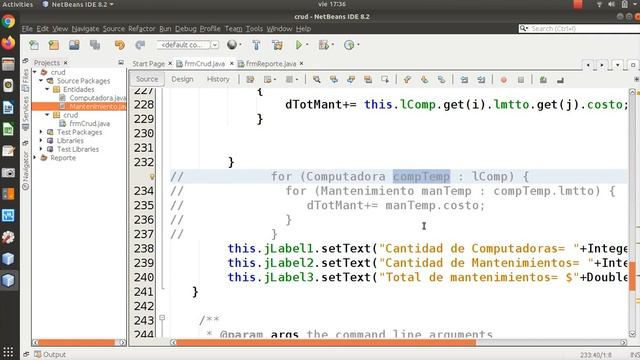The image size is (640, 360).
Task: Click the Source view toggle button
Action: [x=147, y=79]
